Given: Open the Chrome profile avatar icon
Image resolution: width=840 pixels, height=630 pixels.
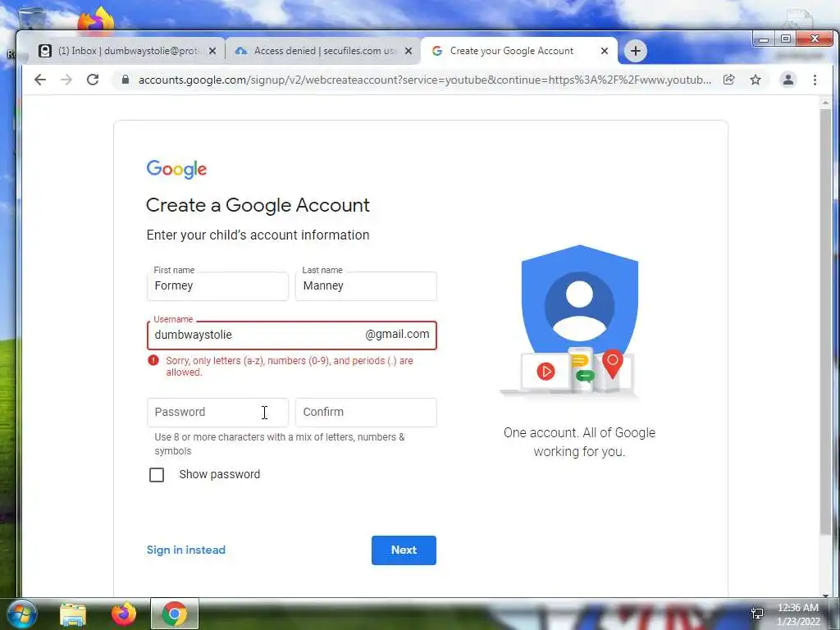Looking at the screenshot, I should click(788, 80).
